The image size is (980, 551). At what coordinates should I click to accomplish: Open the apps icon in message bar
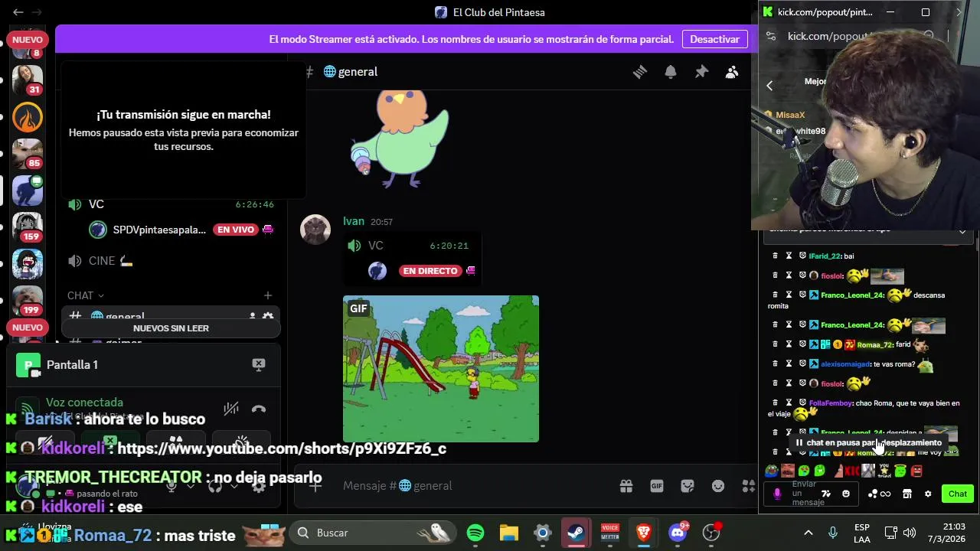pyautogui.click(x=748, y=486)
